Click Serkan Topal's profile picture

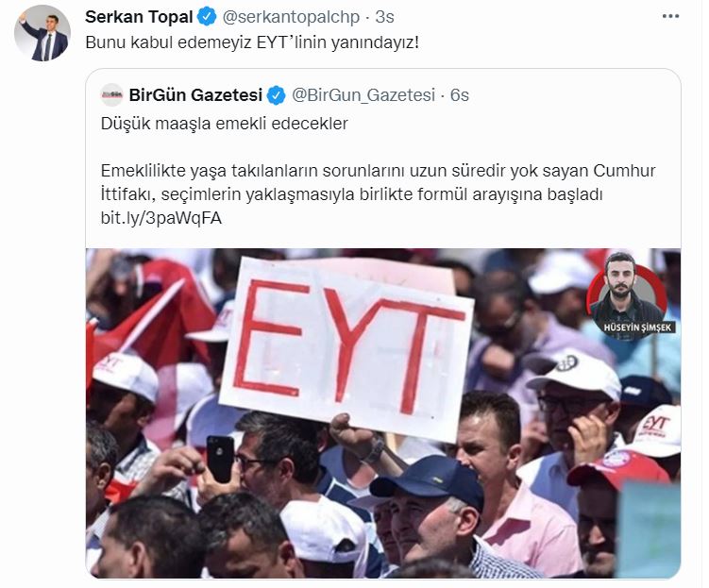click(42, 34)
